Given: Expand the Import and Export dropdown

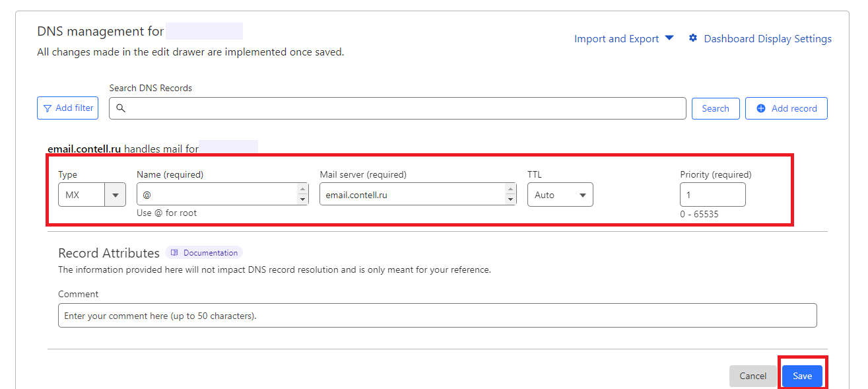Looking at the screenshot, I should click(x=669, y=38).
